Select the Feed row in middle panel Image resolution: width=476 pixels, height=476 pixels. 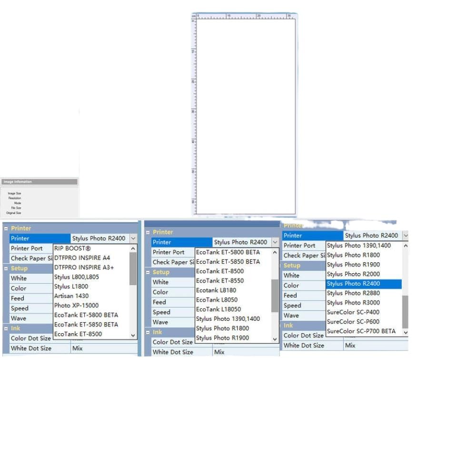coord(173,302)
